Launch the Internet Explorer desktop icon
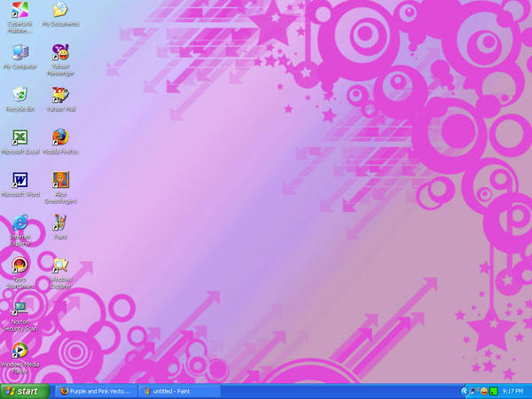 (x=20, y=223)
